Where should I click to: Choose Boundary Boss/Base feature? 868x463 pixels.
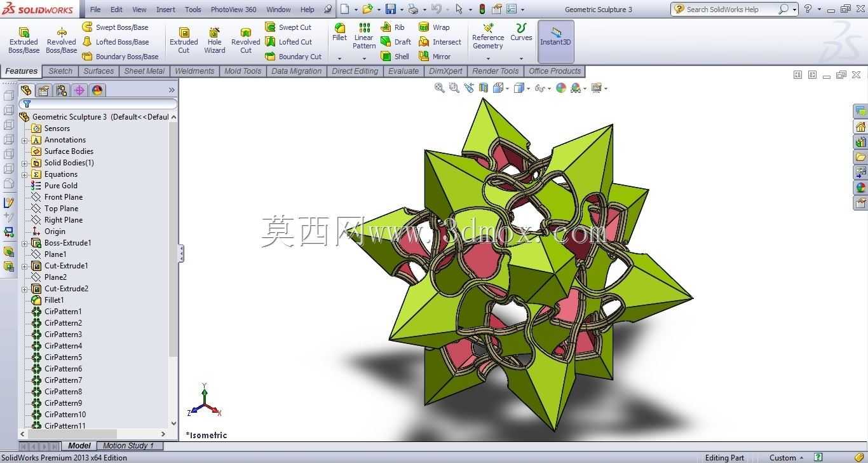(120, 57)
